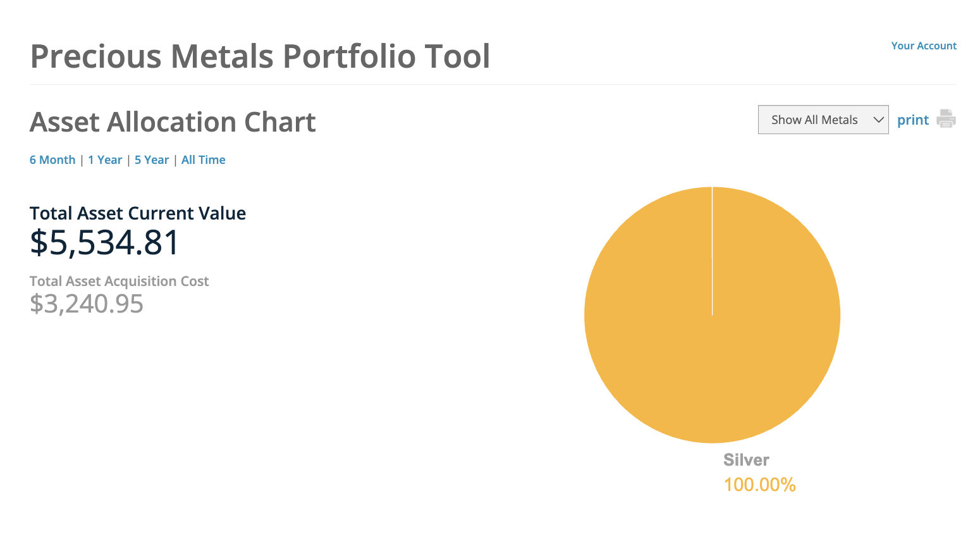Show the All Time range

pos(203,160)
